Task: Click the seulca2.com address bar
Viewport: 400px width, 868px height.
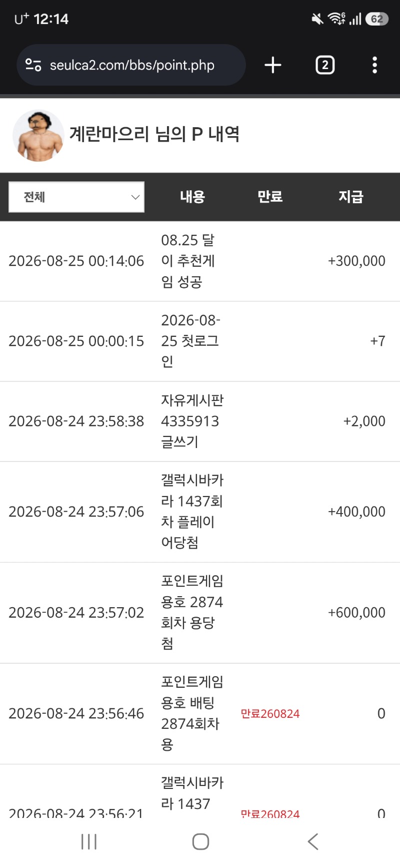Action: 131,65
